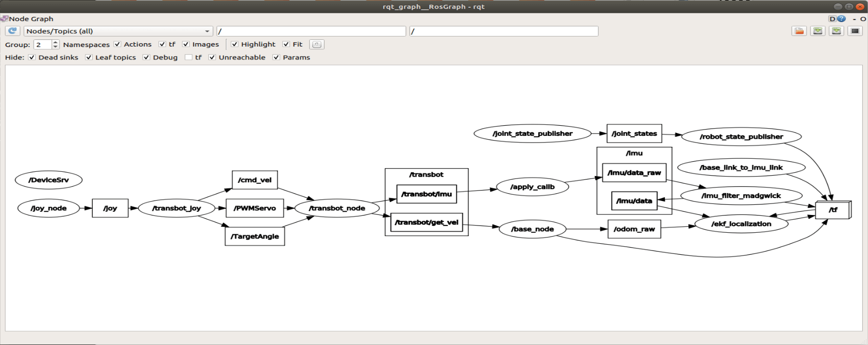Click the save graph as image icon
The width and height of the screenshot is (868, 345).
coord(855,31)
